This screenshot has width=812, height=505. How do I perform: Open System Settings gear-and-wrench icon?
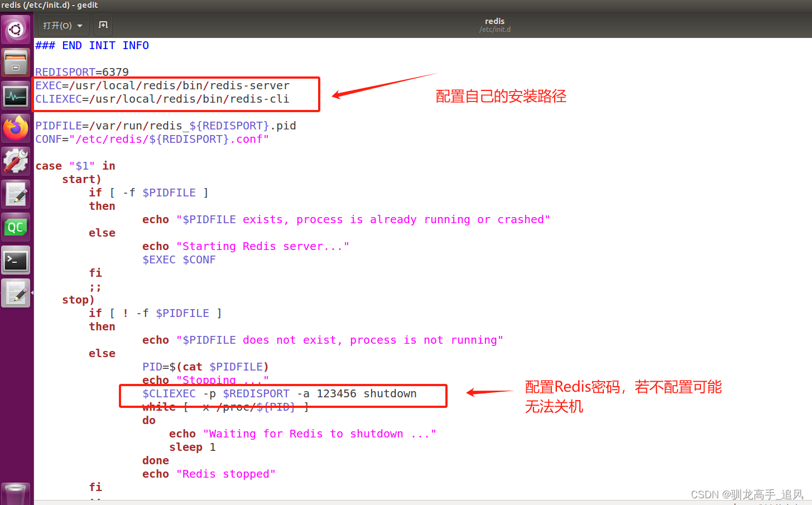(x=16, y=161)
